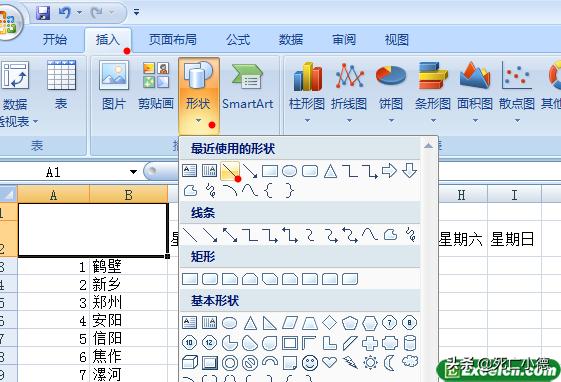
Task: Select the right block arrow shape
Action: pyautogui.click(x=389, y=171)
